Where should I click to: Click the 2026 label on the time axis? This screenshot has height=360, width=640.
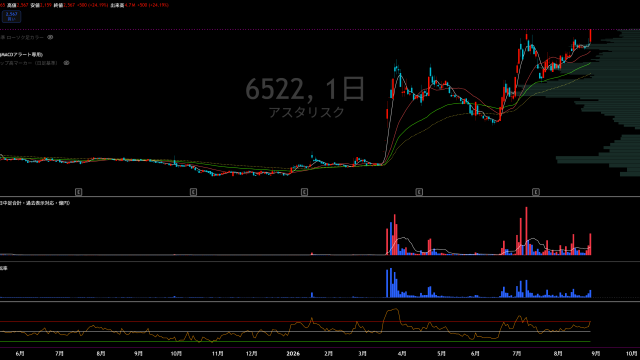(x=293, y=353)
